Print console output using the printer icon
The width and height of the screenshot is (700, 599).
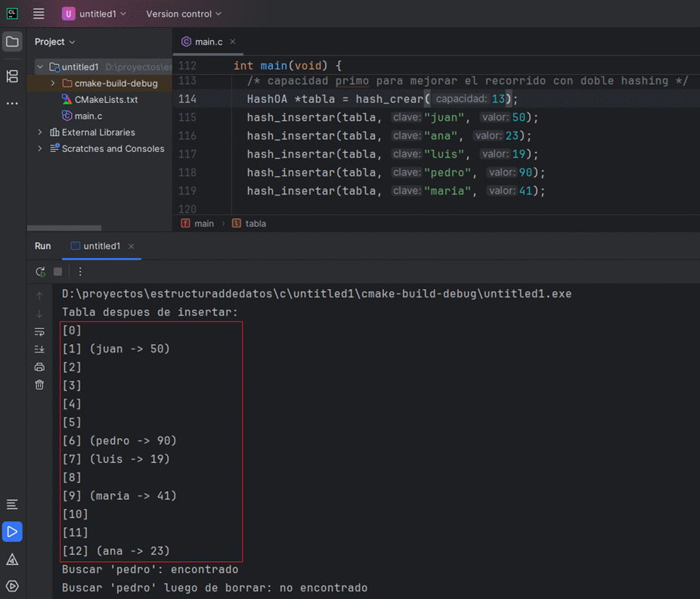(39, 367)
